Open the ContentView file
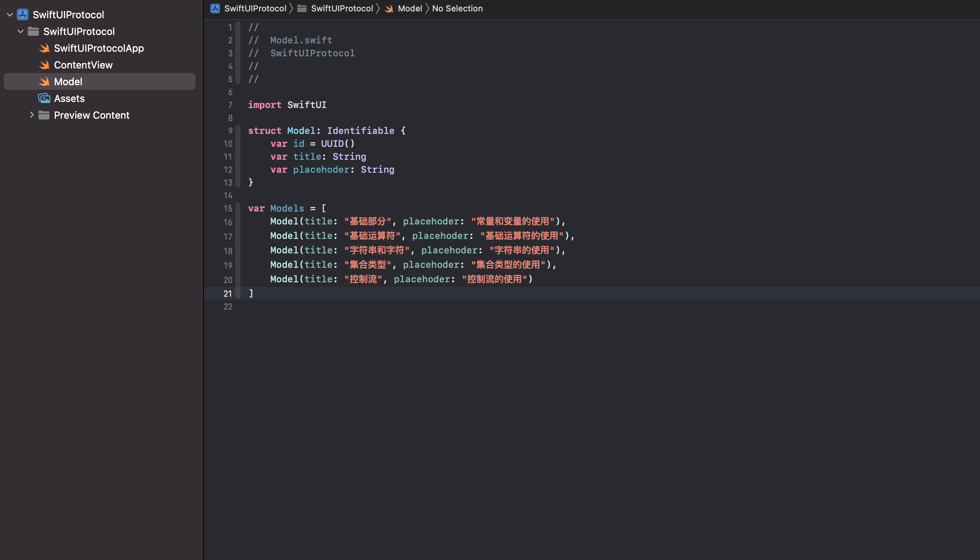This screenshot has width=980, height=560. click(83, 65)
